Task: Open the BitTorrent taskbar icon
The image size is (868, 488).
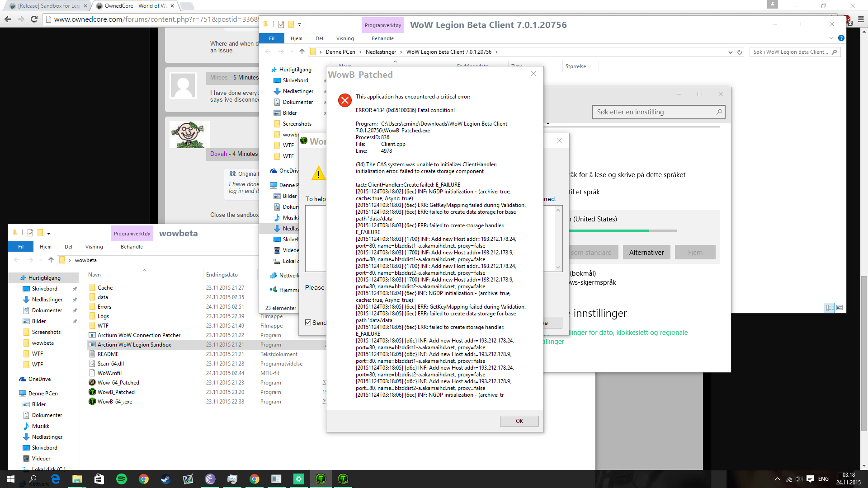Action: pos(210,479)
